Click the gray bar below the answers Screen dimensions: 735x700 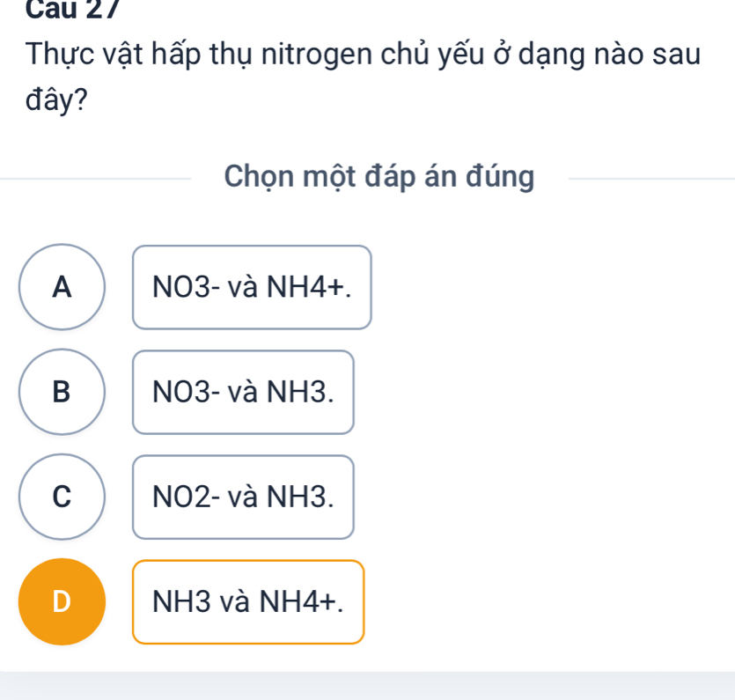(x=367, y=685)
